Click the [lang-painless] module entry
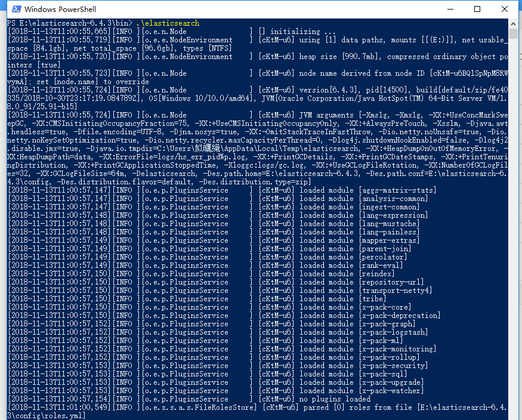This screenshot has width=522, height=420. click(389, 232)
